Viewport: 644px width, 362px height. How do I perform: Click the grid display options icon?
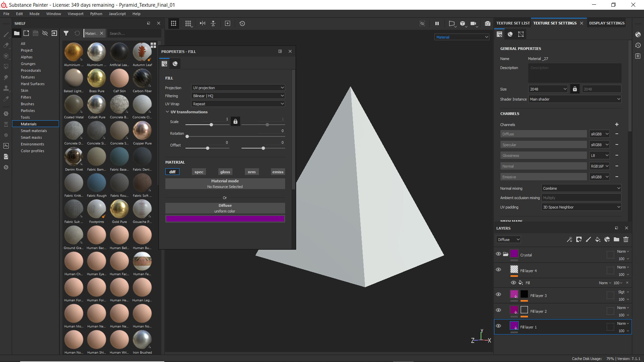coord(189,23)
